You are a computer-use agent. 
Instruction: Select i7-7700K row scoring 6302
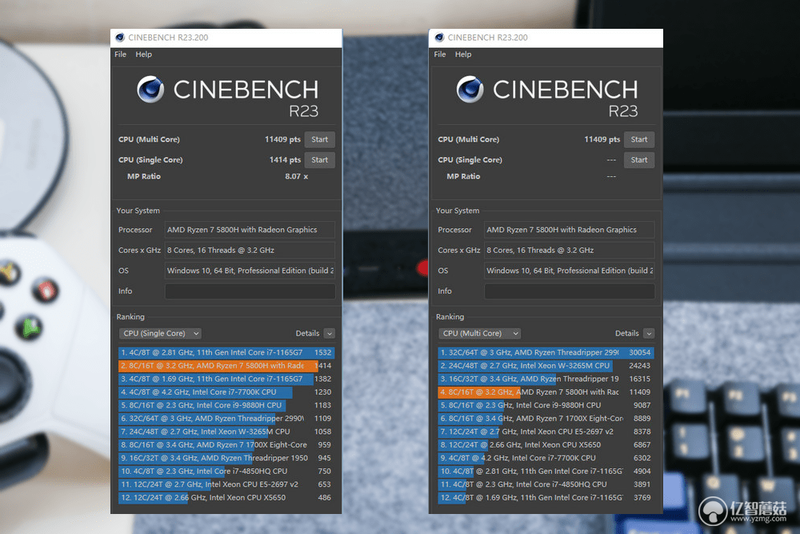click(545, 458)
